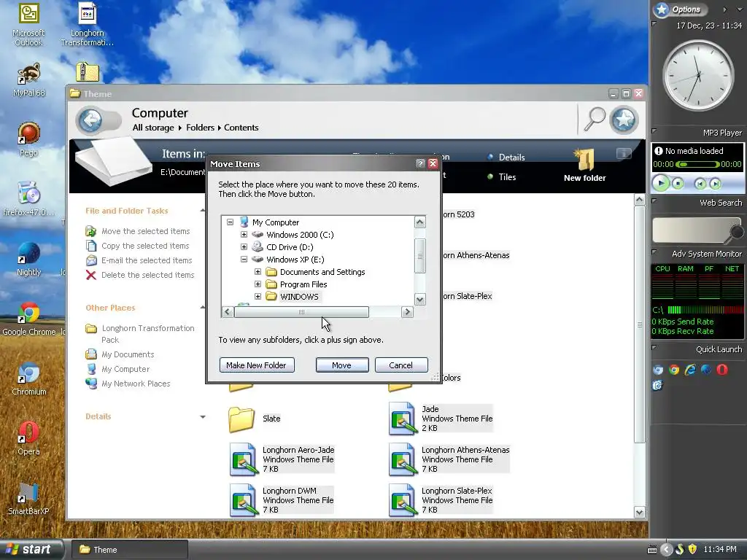The height and width of the screenshot is (560, 747).
Task: Launch Chrome from Quick Launch sidebar
Action: pyautogui.click(x=673, y=370)
